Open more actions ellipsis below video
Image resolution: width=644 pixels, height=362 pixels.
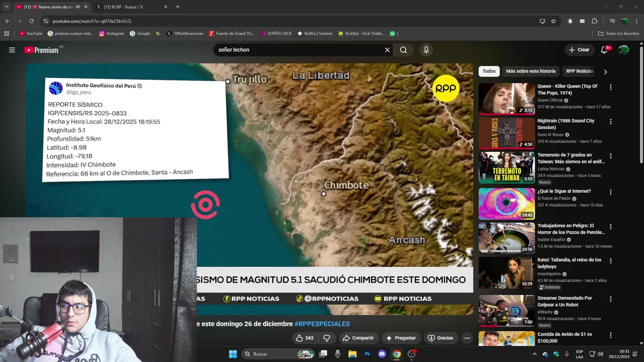pyautogui.click(x=467, y=338)
